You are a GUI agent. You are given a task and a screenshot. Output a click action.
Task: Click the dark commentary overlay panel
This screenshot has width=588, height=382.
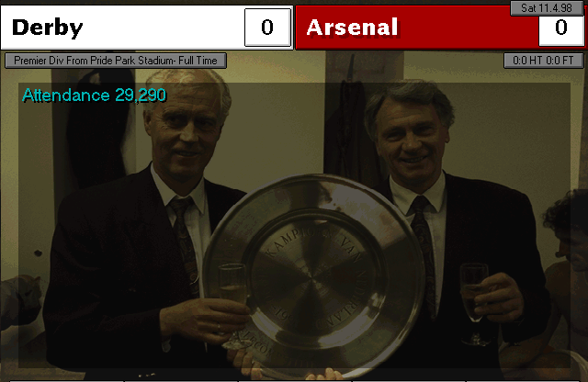pyautogui.click(x=294, y=225)
